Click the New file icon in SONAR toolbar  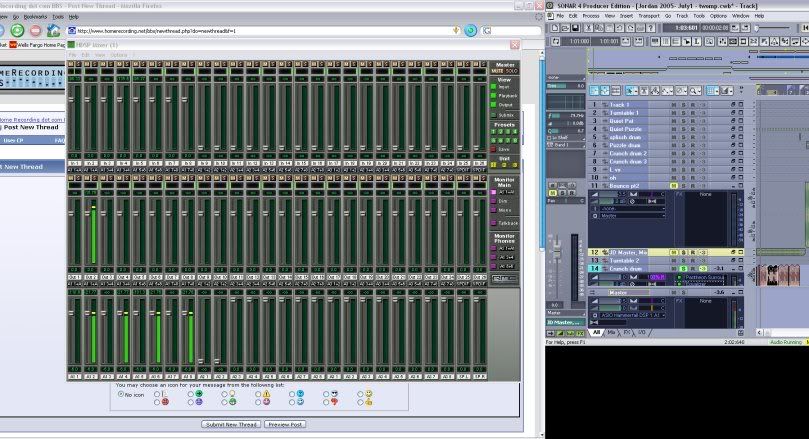coord(555,28)
